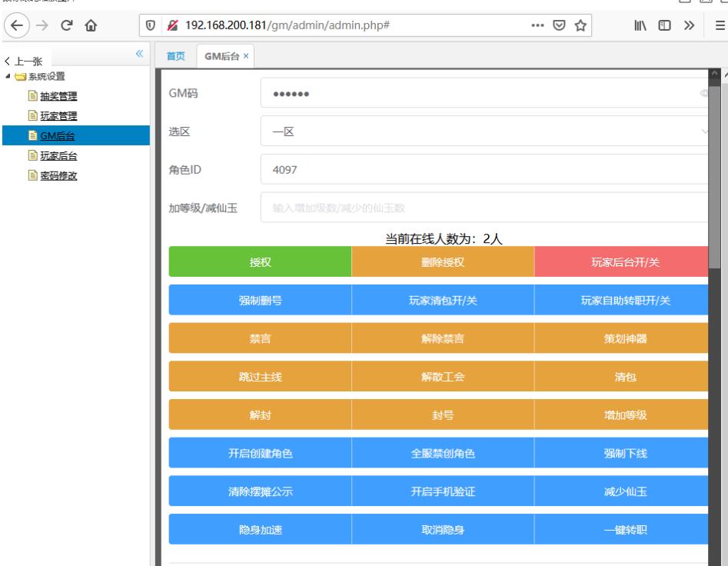The width and height of the screenshot is (728, 566).
Task: Toggle 玩家清包开/关 switch button
Action: 442,300
